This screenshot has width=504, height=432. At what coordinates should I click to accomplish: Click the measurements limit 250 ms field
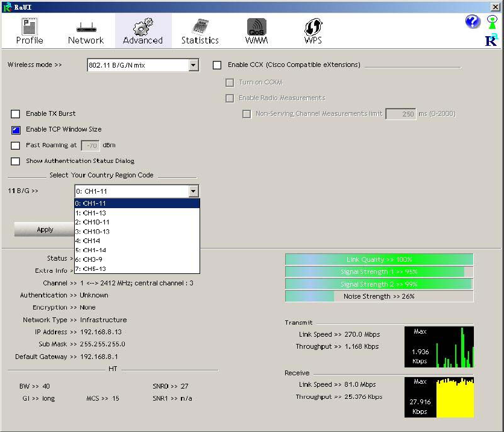pos(401,114)
